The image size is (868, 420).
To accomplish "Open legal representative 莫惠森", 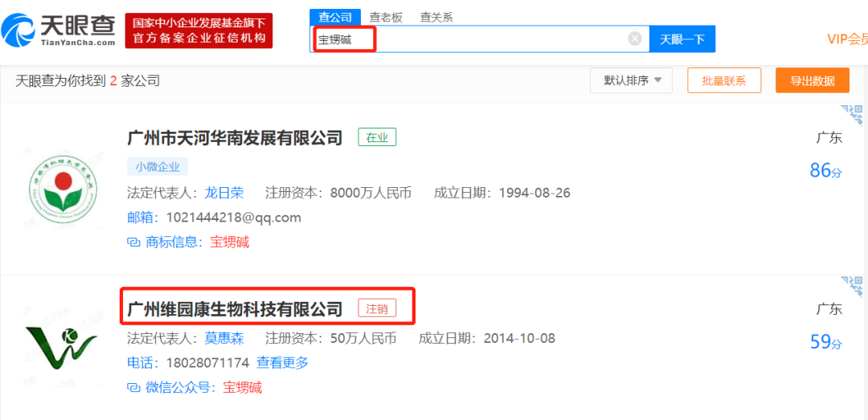I will click(224, 338).
